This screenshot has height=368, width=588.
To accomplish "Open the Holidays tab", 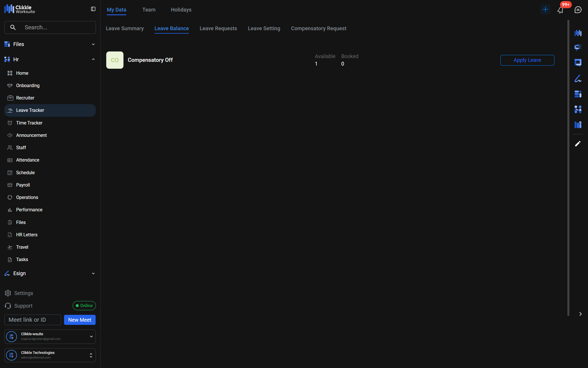I will pyautogui.click(x=181, y=10).
